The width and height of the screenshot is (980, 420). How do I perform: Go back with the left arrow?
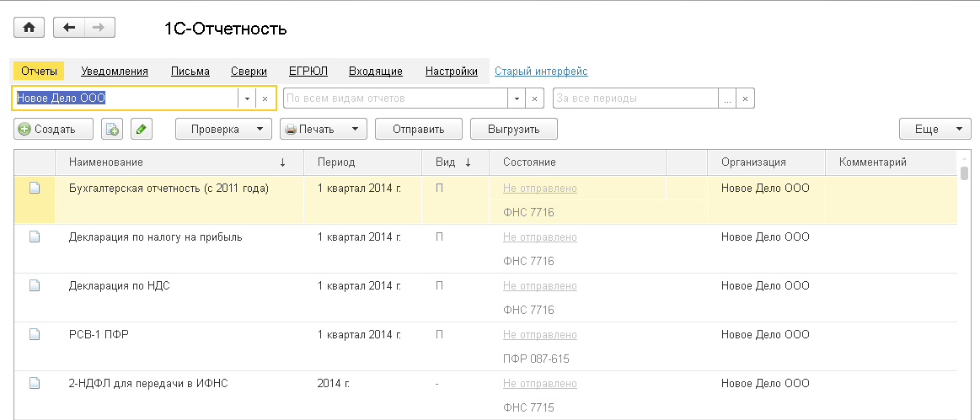[69, 28]
